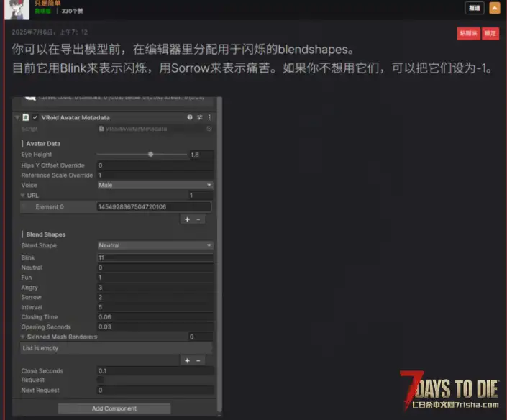Viewport: 507px width, 420px height.
Task: Open the component preset sliders icon
Action: pos(199,117)
